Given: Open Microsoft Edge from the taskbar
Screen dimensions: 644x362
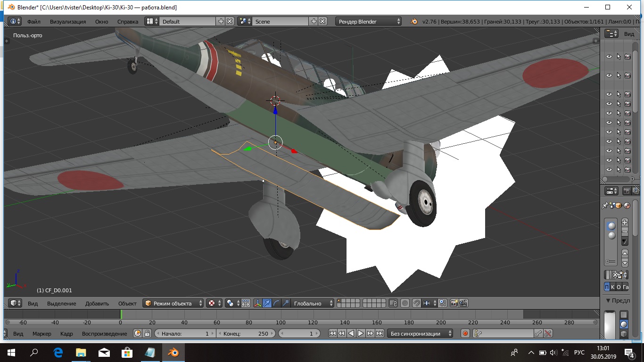Looking at the screenshot, I should [58, 352].
